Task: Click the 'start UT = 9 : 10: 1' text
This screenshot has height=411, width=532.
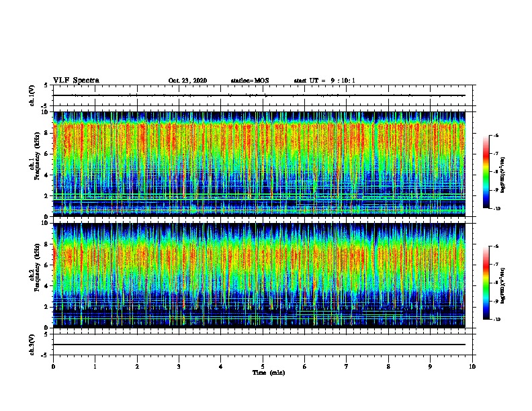Action: [324, 81]
